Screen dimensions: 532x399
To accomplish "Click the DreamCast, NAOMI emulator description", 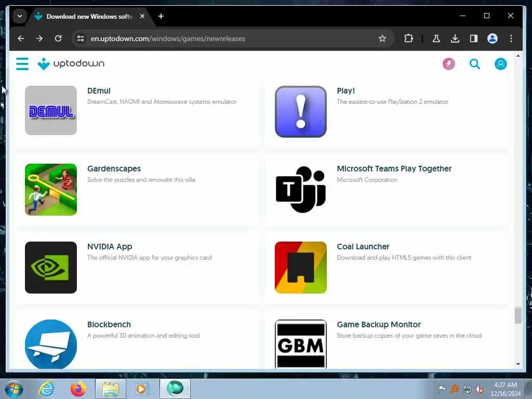I will click(162, 102).
